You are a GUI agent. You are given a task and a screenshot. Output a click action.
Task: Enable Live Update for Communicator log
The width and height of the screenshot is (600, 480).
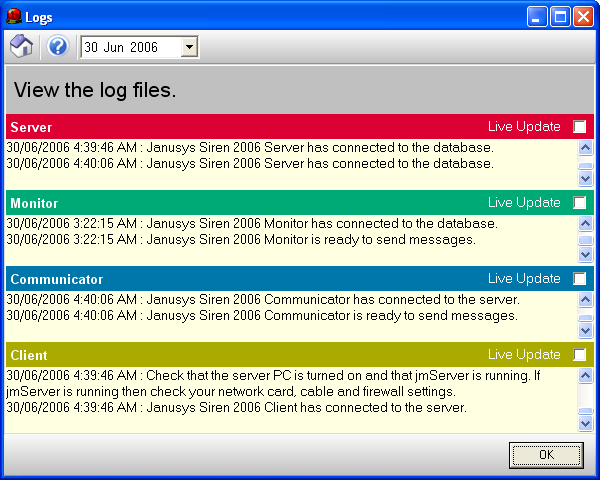(x=579, y=278)
